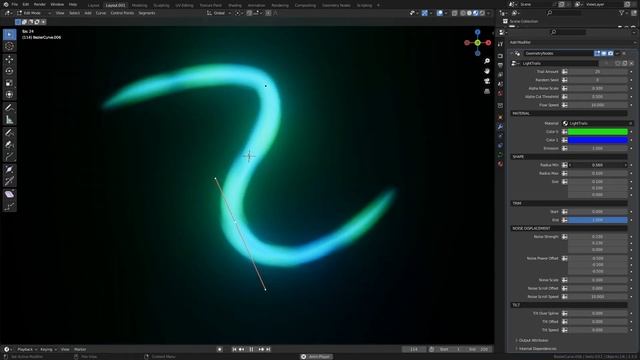Viewport: 640px width, 360px height.
Task: Toggle GeometryNodes modifier render display
Action: 611,53
